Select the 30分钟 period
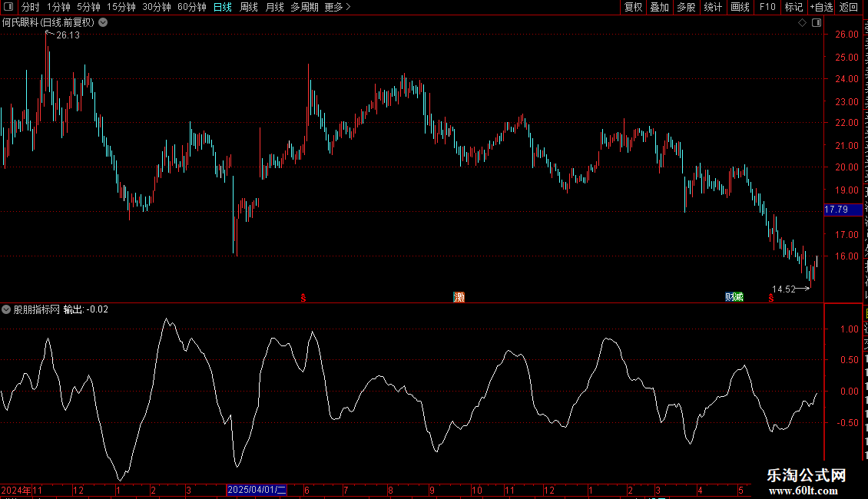Image resolution: width=868 pixels, height=499 pixels. click(156, 7)
